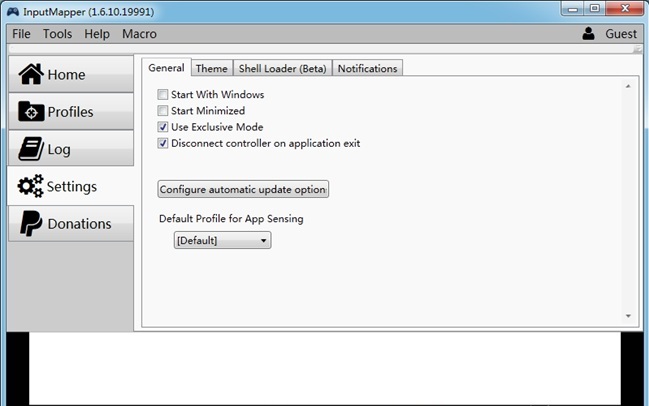Screen dimensions: 649x406
Task: Uncheck Use Exclusive Mode
Action: [163, 127]
